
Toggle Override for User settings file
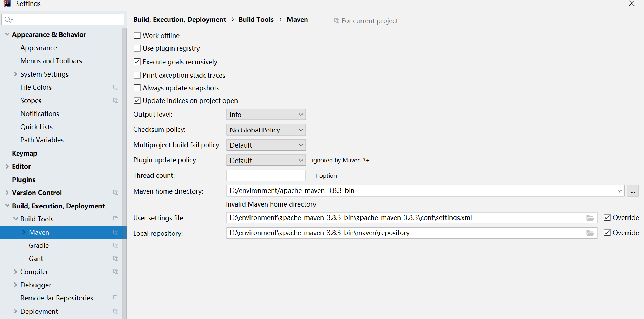pyautogui.click(x=607, y=217)
